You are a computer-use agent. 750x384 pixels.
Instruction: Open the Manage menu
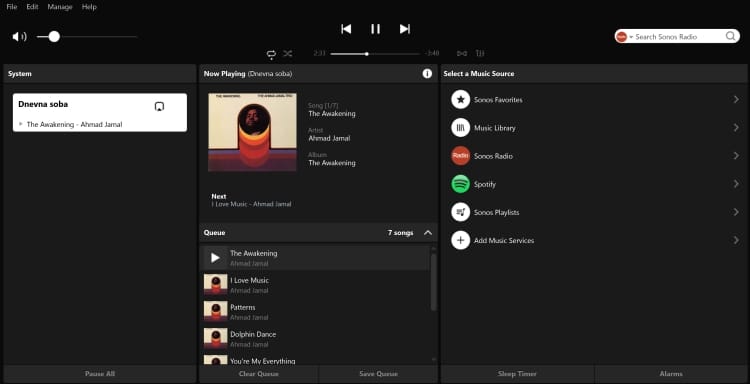60,7
